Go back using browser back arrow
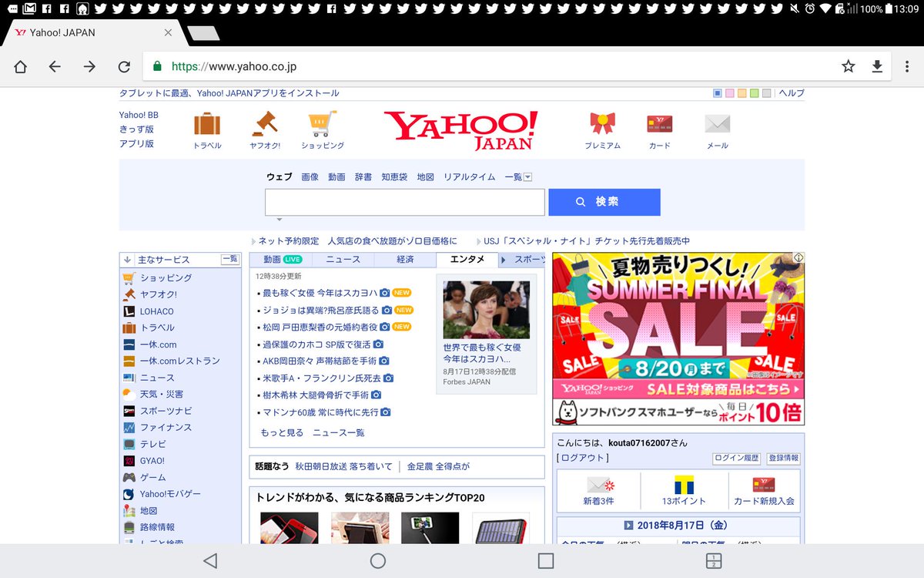924x578 pixels. pyautogui.click(x=55, y=67)
